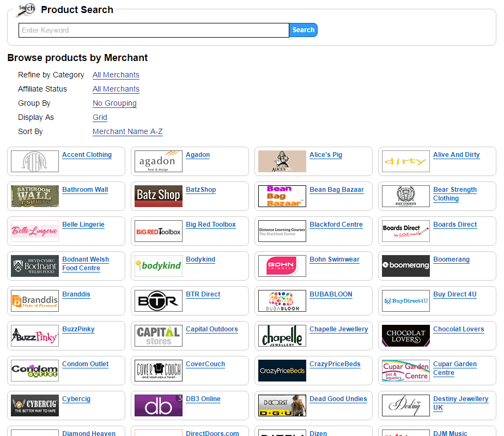Open Merchant Name A-Z sort option

127,131
